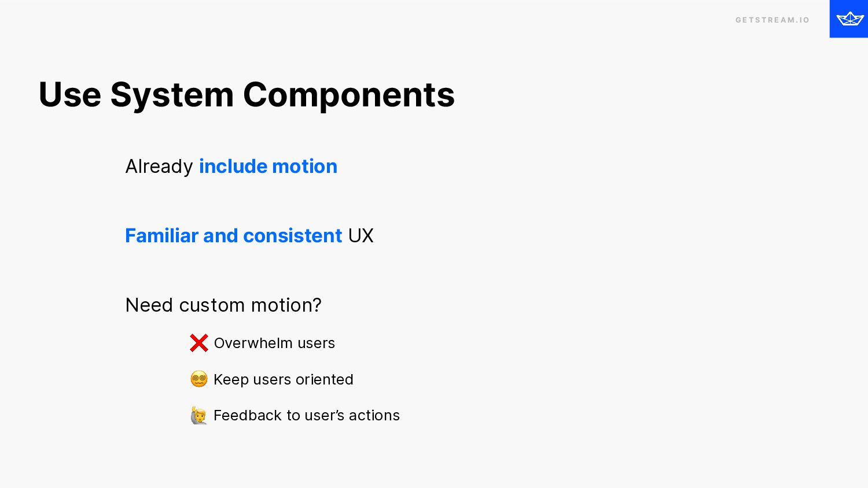Click the 'Need custom motion?' line

(223, 305)
